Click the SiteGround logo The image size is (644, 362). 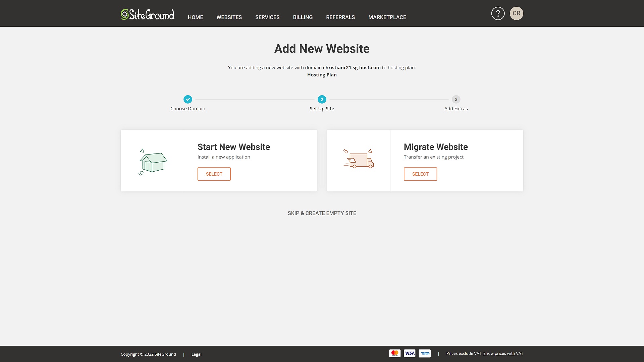tap(148, 14)
